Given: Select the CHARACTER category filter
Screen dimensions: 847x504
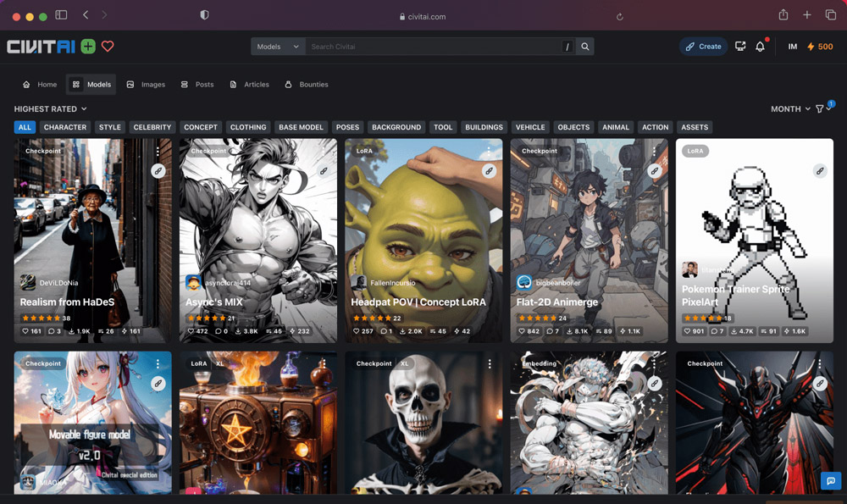Looking at the screenshot, I should tap(65, 127).
